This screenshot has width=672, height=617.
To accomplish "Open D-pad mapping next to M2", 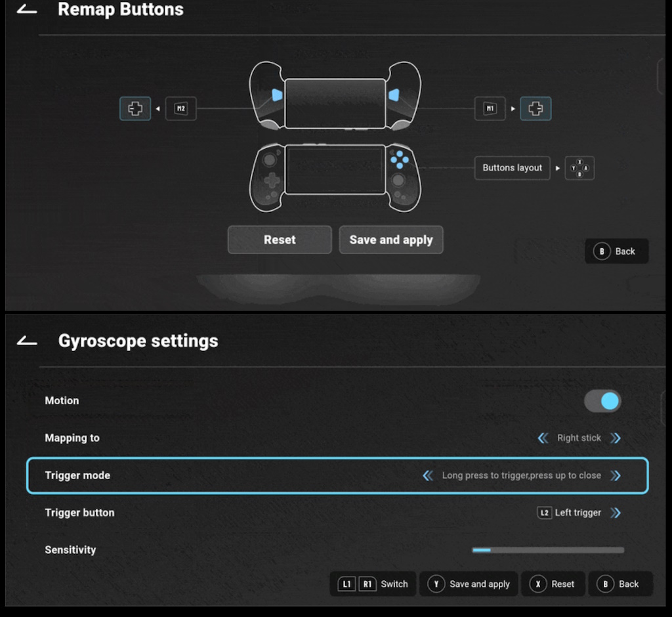I will [135, 108].
